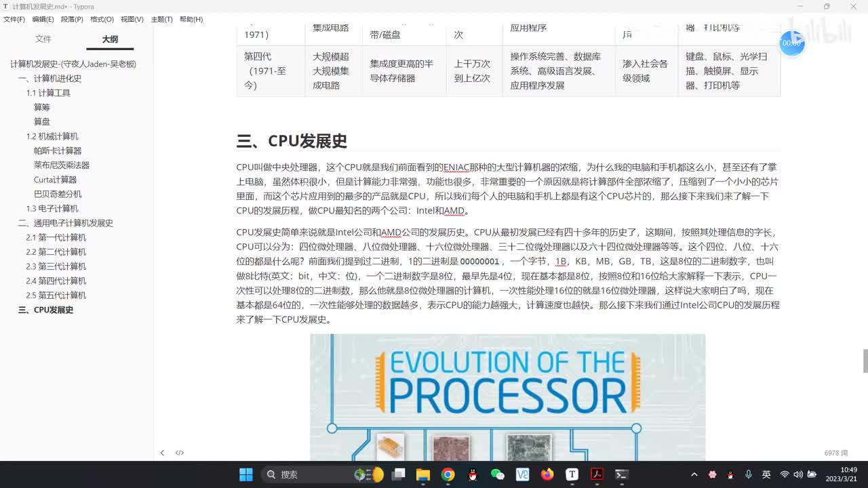Viewport: 868px width, 488px height.
Task: Open the VC app icon on taskbar
Action: (522, 474)
